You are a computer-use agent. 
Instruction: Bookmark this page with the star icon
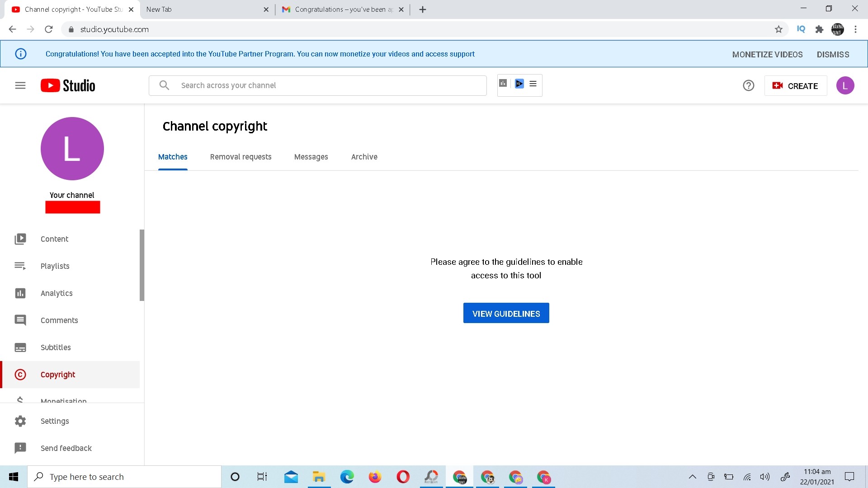click(x=778, y=29)
